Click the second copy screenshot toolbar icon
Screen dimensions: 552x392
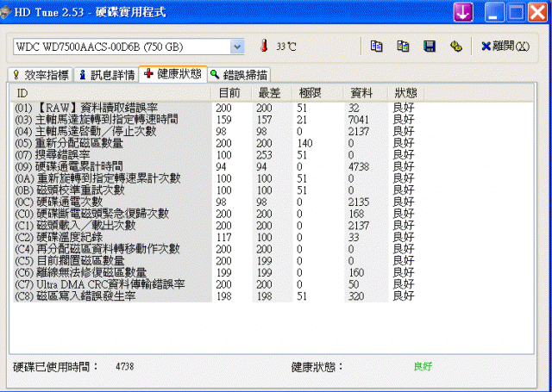[403, 46]
